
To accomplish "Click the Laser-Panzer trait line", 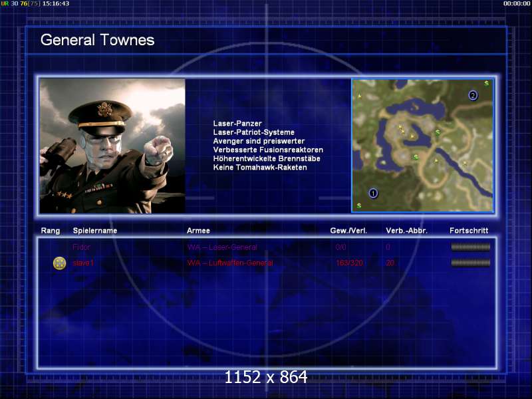I will click(237, 124).
